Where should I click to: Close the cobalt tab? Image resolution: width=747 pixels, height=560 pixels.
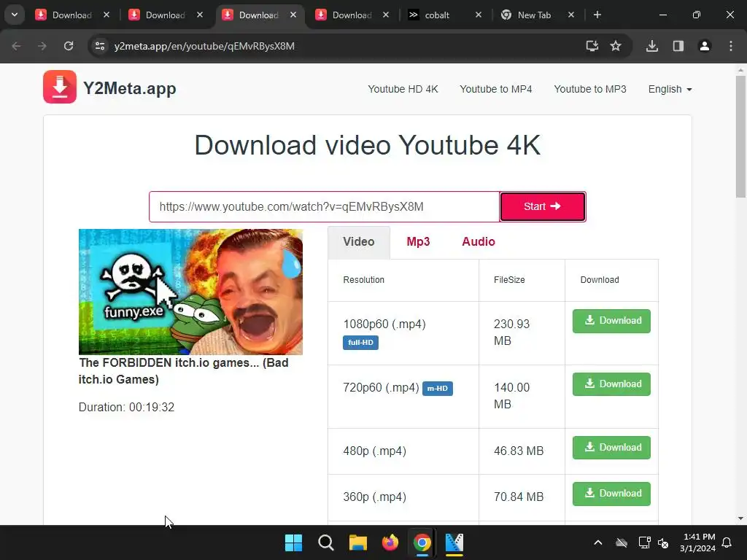pyautogui.click(x=479, y=15)
